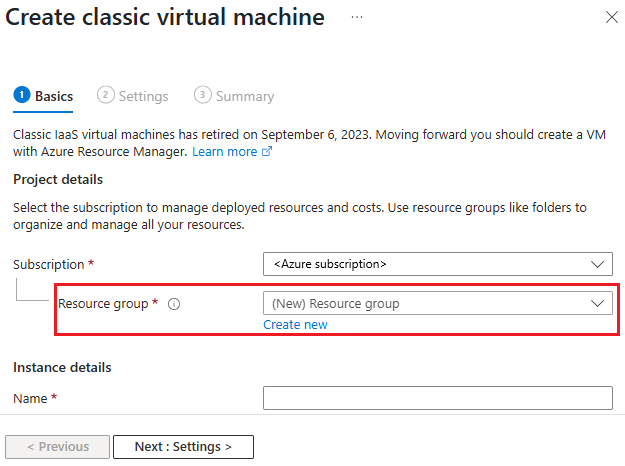Click the ellipsis more options icon
This screenshot has height=466, width=625.
tap(357, 17)
